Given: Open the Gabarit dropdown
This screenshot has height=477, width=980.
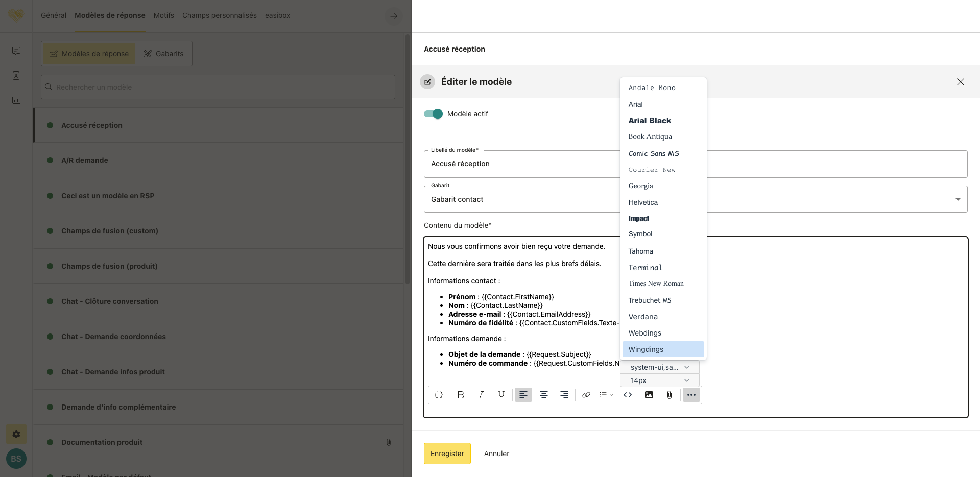Looking at the screenshot, I should click(x=957, y=199).
